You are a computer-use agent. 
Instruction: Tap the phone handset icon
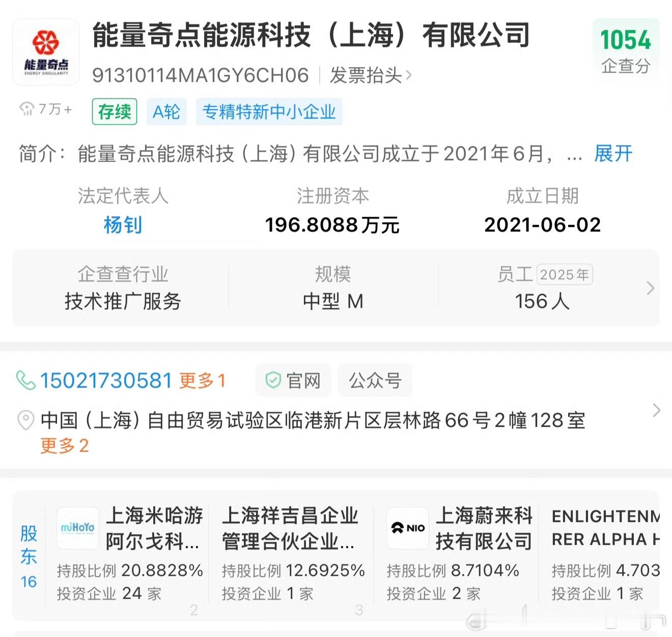tap(26, 380)
